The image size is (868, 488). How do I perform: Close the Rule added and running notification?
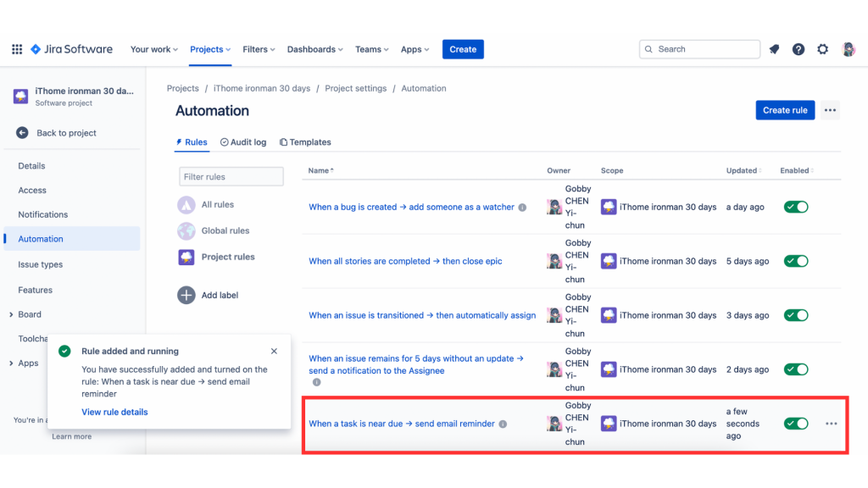(x=274, y=352)
